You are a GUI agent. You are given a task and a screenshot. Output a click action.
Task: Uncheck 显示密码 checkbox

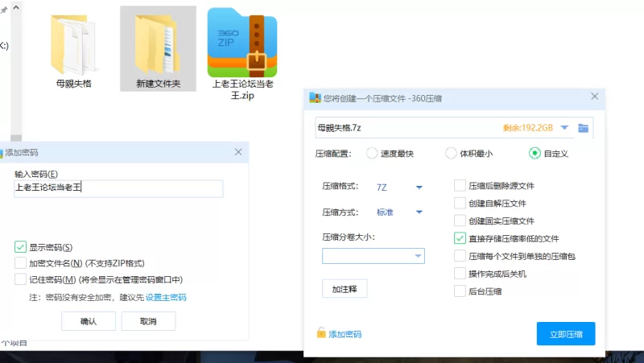click(x=21, y=247)
